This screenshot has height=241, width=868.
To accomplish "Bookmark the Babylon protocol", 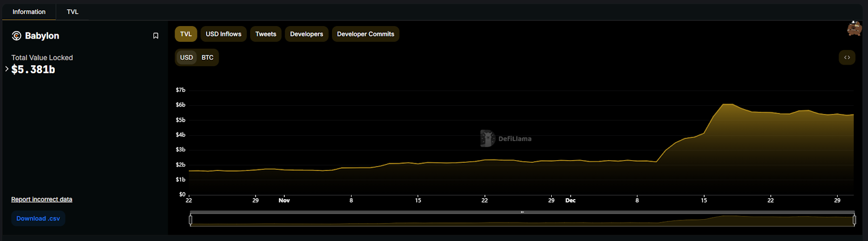I will (156, 36).
